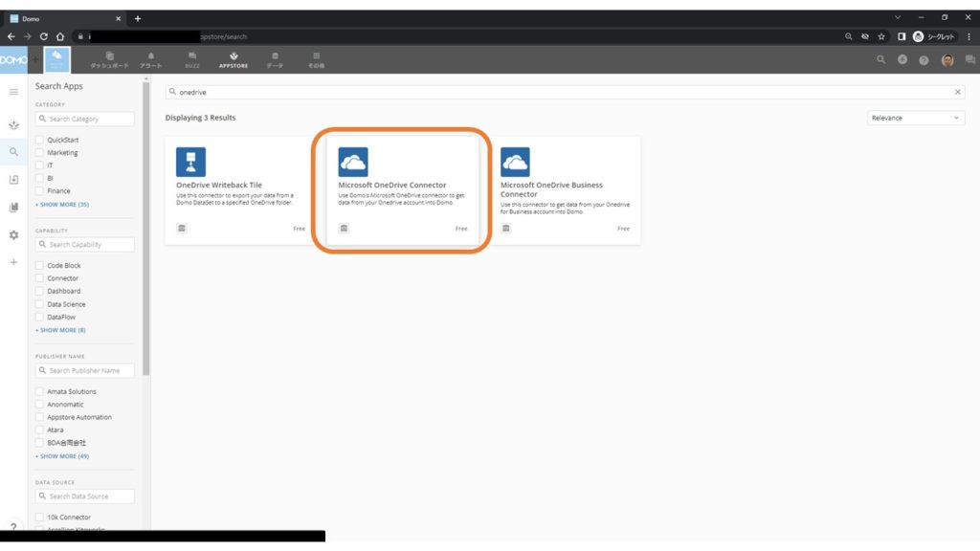This screenshot has height=551, width=980.
Task: Click the add plus circle in the Domo header
Action: coord(902,60)
